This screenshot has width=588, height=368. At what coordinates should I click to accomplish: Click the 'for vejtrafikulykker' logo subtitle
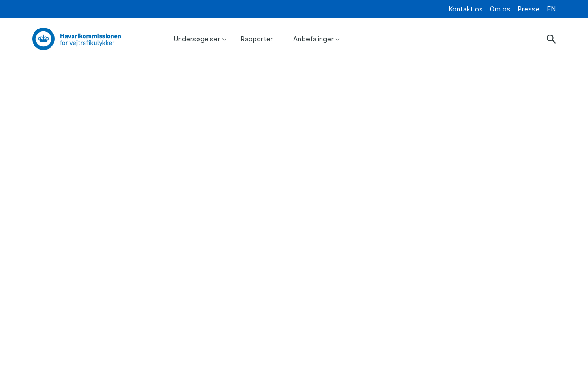click(87, 43)
